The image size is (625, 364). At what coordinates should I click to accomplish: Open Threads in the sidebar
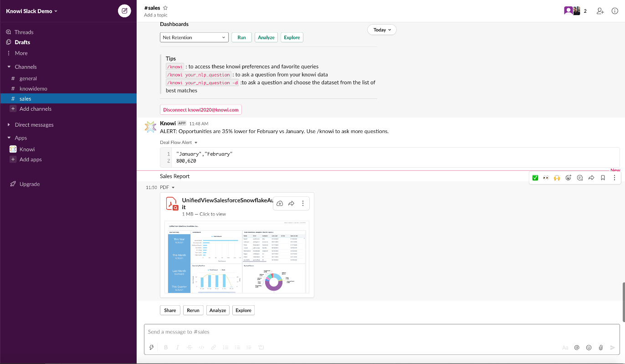24,32
